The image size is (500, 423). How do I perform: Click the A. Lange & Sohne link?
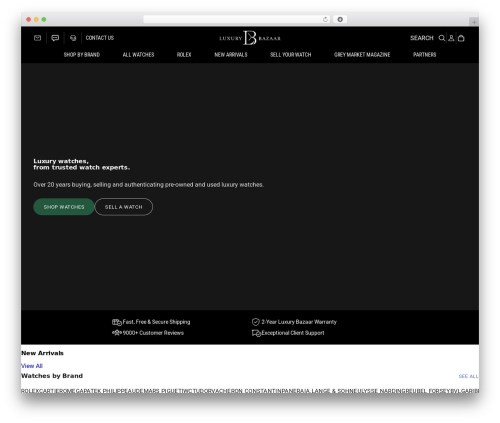[x=330, y=391]
